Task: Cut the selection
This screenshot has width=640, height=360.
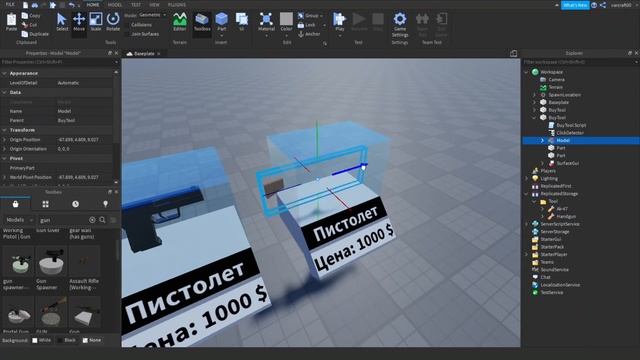Action: (29, 25)
